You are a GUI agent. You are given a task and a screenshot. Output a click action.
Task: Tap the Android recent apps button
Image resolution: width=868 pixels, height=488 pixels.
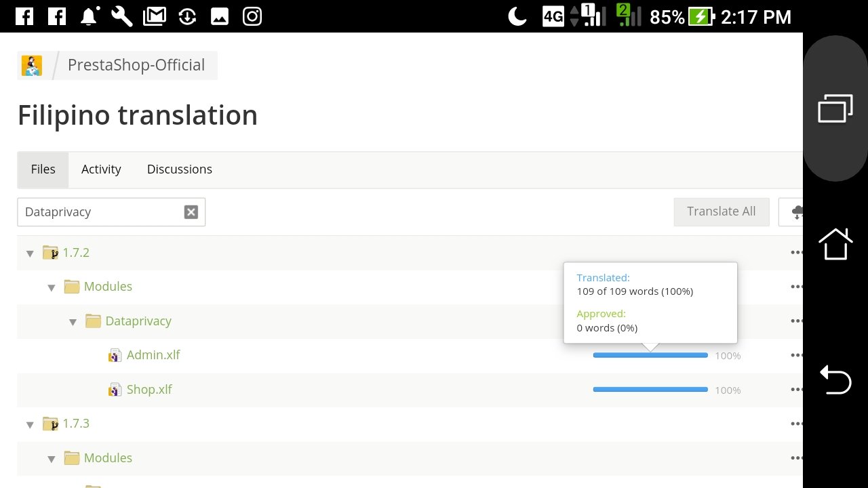(x=835, y=108)
